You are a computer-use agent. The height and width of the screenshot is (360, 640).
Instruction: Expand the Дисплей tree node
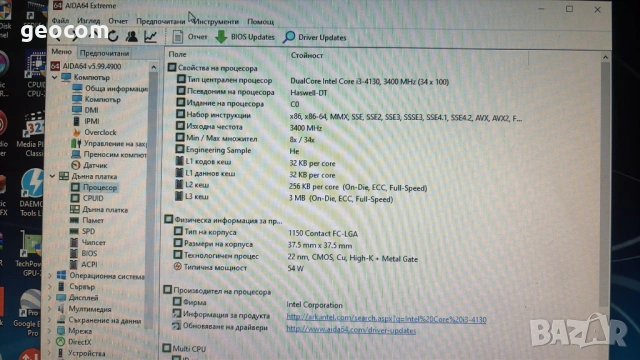pyautogui.click(x=50, y=298)
